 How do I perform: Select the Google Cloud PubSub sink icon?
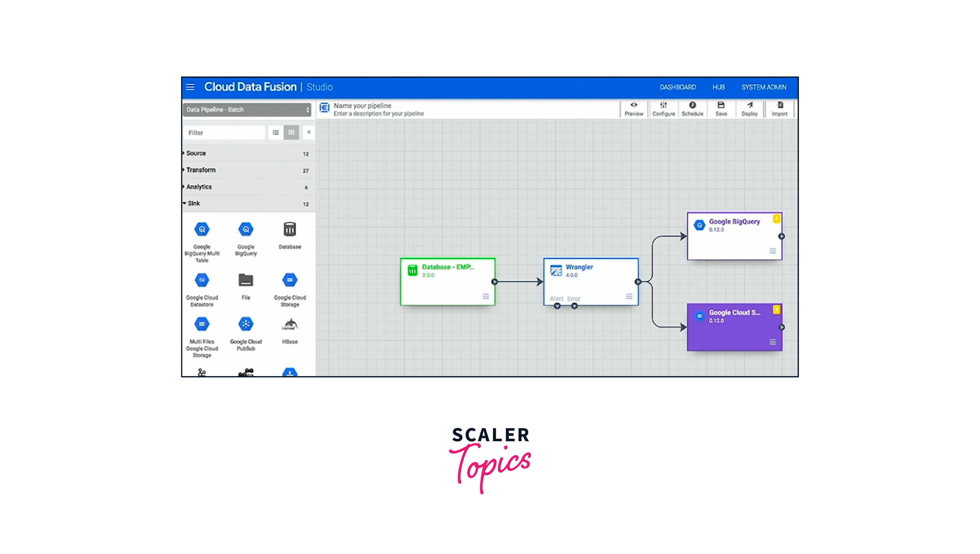pos(246,324)
